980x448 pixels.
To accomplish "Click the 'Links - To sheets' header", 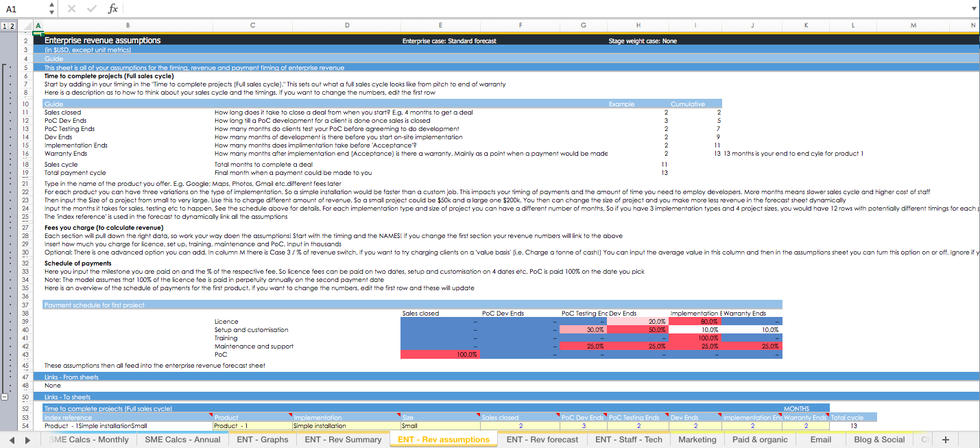I will tap(69, 397).
